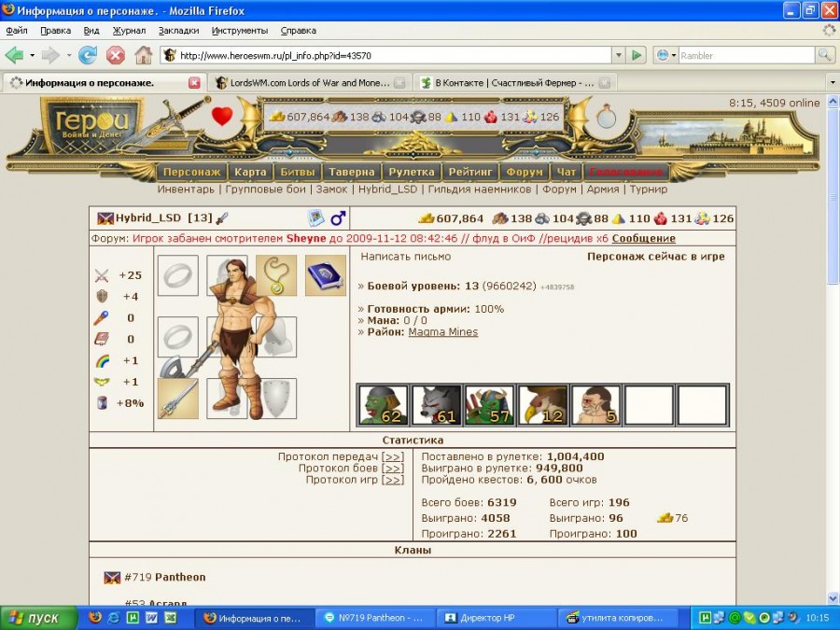Click the Написать письмо link
Image resolution: width=840 pixels, height=630 pixels.
point(406,257)
